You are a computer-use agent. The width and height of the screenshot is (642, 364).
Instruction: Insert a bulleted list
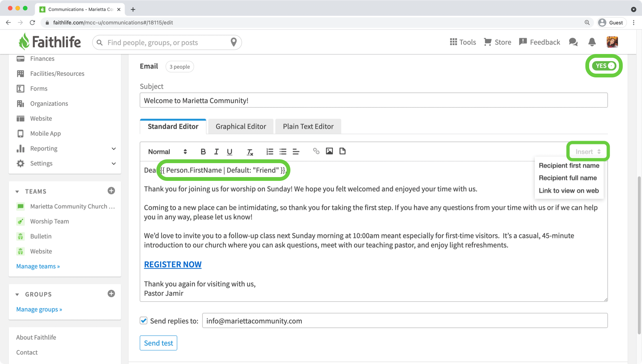click(283, 151)
